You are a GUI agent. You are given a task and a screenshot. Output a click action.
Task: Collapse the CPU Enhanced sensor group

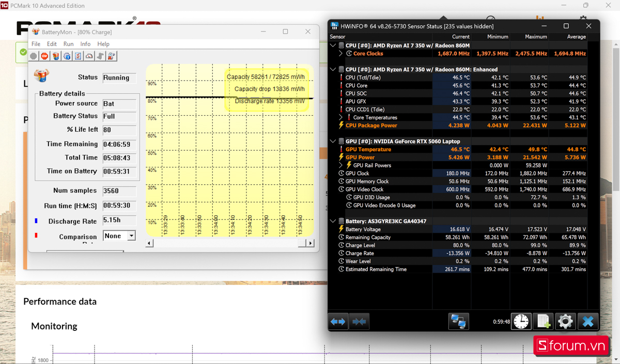pyautogui.click(x=333, y=69)
